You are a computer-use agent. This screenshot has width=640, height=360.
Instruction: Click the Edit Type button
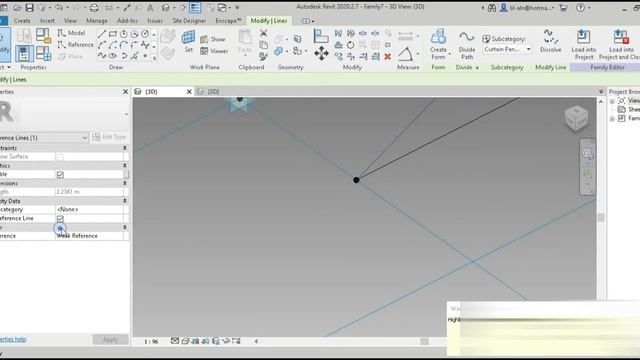click(109, 137)
